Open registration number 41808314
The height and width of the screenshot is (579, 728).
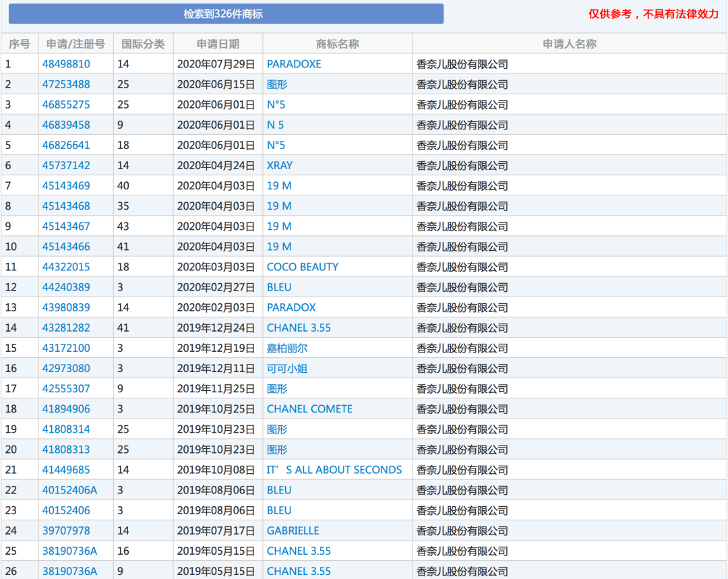tap(66, 429)
